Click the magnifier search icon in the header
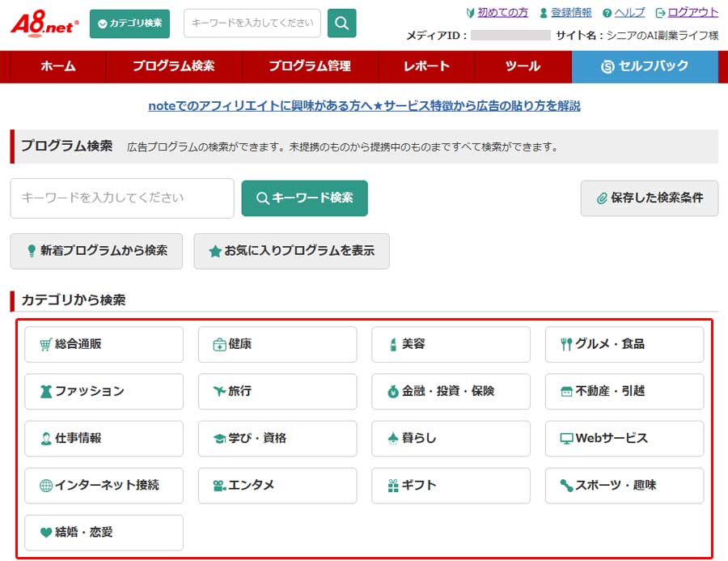The height and width of the screenshot is (561, 728). pyautogui.click(x=341, y=23)
